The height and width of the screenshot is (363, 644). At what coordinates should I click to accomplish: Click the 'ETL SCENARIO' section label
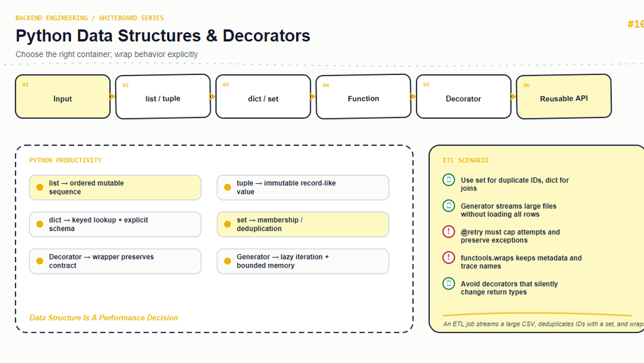[466, 160]
